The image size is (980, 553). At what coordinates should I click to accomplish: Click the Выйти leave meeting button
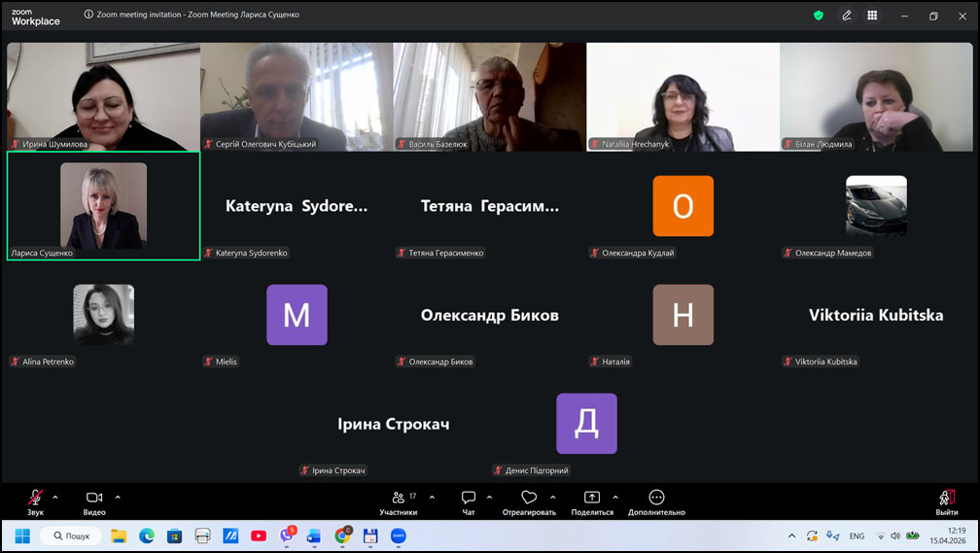[x=946, y=502]
